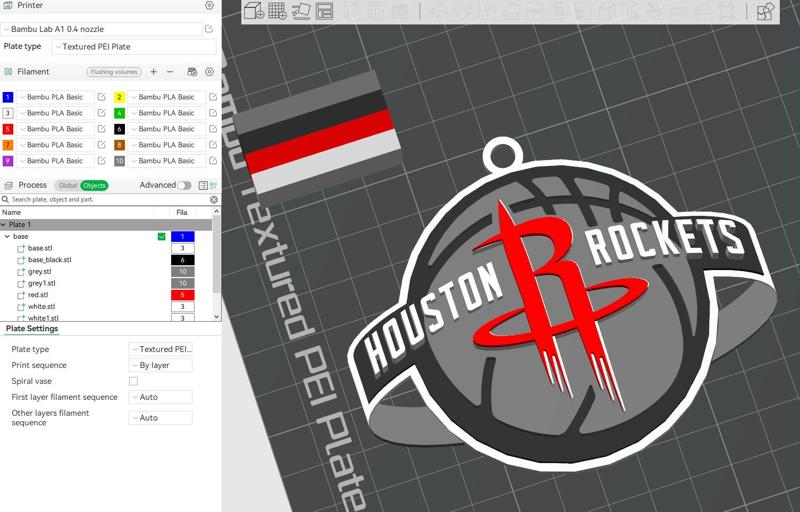The image size is (800, 512).
Task: Open First layer filament sequence dropdown
Action: (x=161, y=397)
